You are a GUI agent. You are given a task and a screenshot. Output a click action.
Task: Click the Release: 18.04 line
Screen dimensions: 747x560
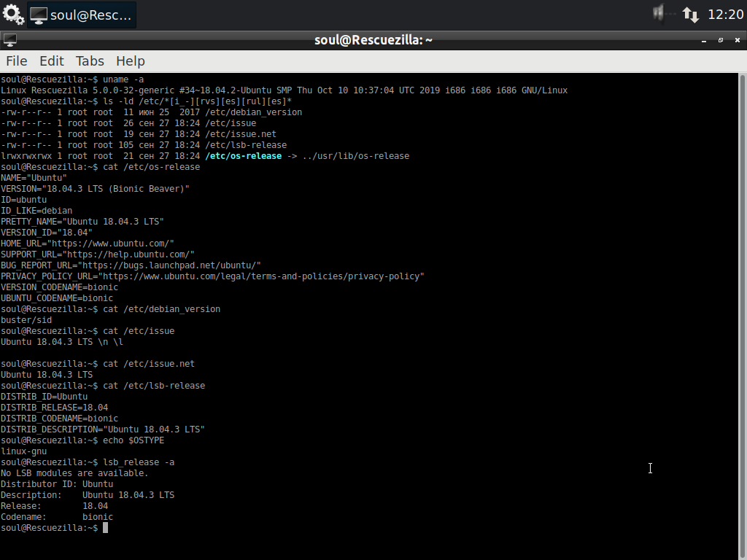(x=54, y=507)
